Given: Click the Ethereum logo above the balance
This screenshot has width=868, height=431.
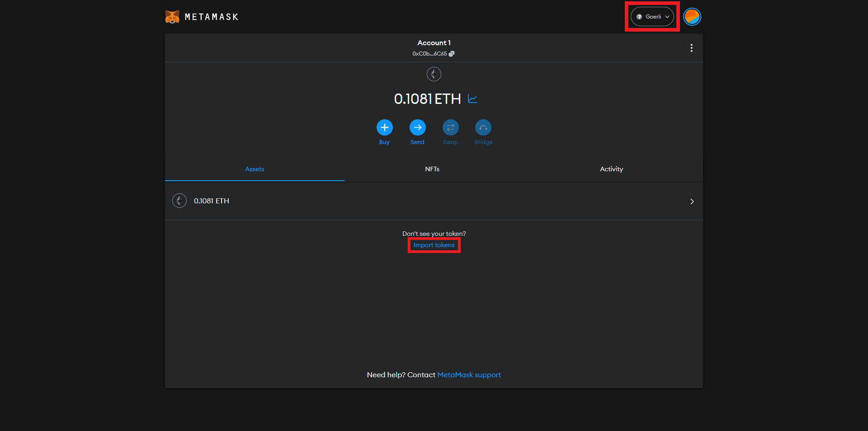Looking at the screenshot, I should pyautogui.click(x=434, y=74).
